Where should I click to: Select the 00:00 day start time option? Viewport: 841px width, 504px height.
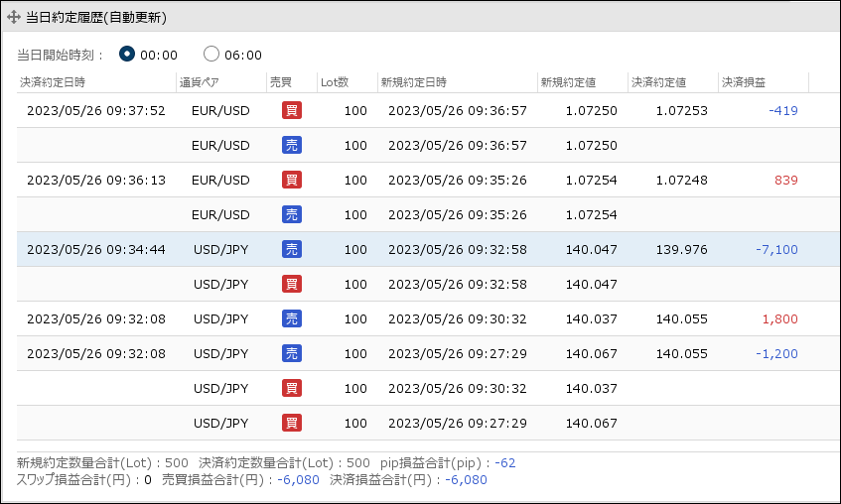coord(127,55)
